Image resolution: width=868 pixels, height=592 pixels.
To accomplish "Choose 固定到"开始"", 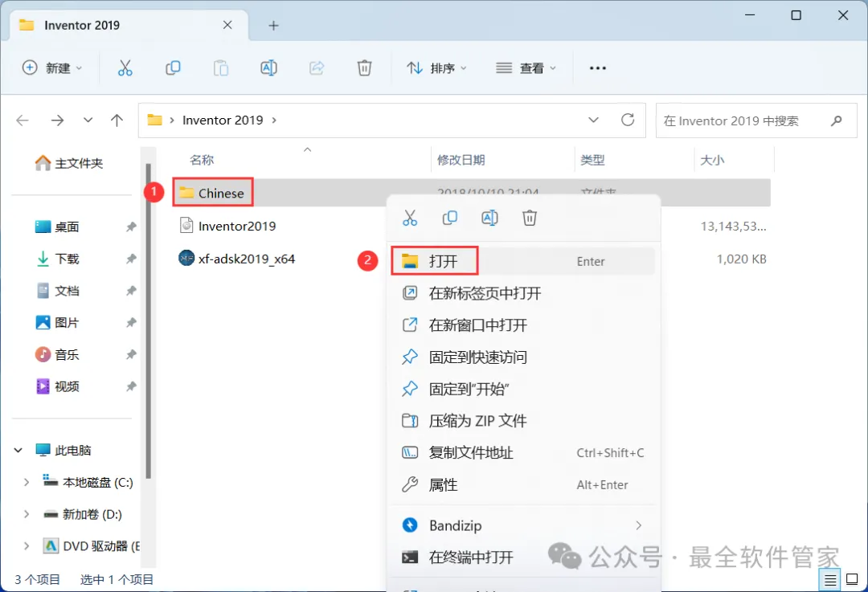I will pyautogui.click(x=523, y=390).
